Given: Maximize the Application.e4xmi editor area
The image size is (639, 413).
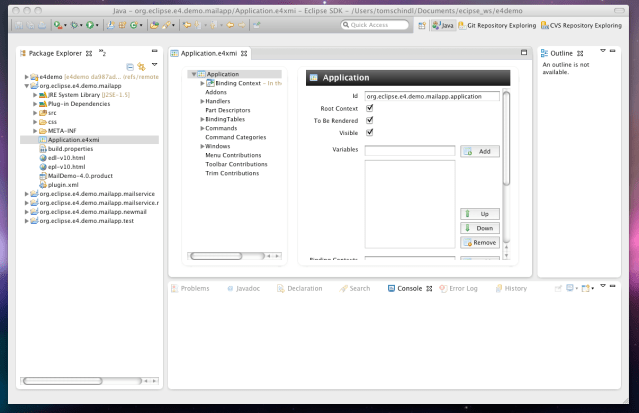Looking at the screenshot, I should 524,52.
